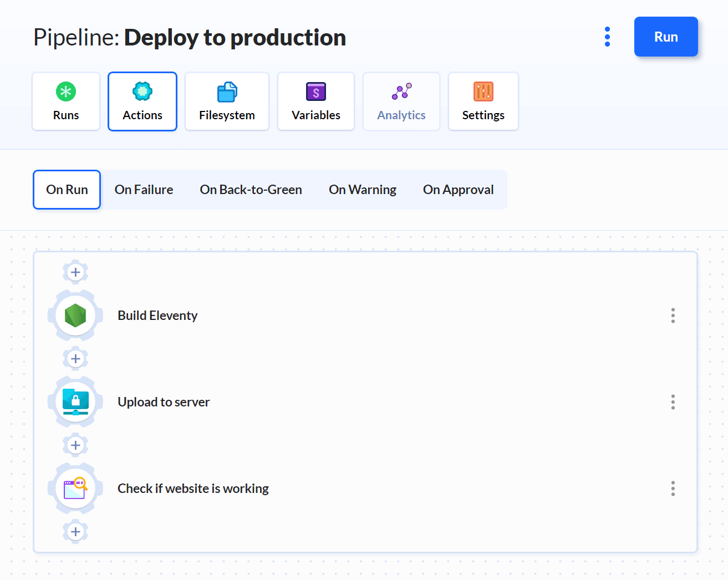This screenshot has width=728, height=580.
Task: Select the On Approval tab
Action: pos(459,189)
